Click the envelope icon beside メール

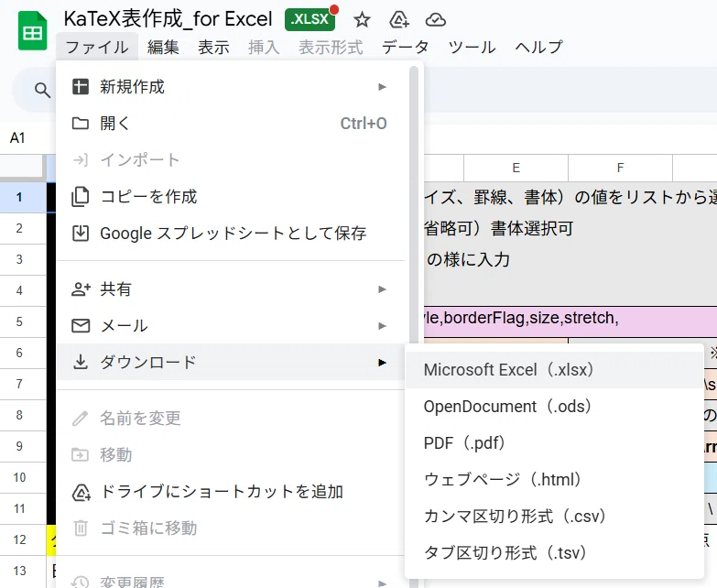[81, 325]
